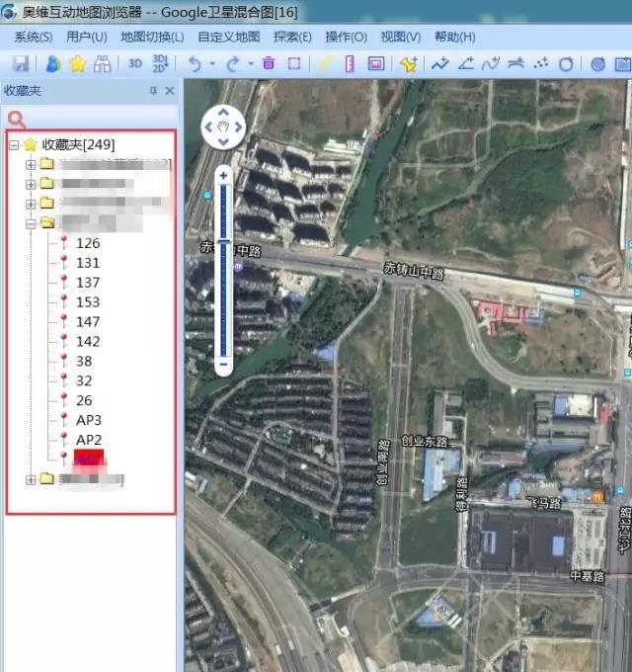The image size is (632, 672).
Task: Pan the map left with arrow
Action: click(208, 126)
